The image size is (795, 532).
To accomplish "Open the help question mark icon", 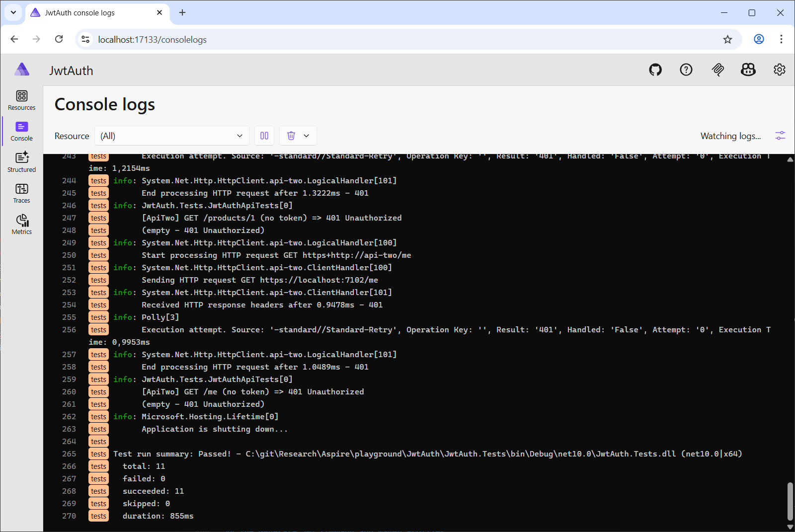I will pos(686,70).
